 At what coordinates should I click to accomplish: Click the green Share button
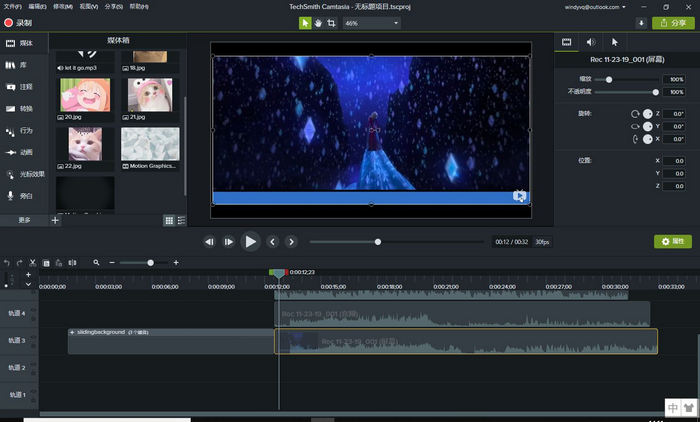(673, 23)
